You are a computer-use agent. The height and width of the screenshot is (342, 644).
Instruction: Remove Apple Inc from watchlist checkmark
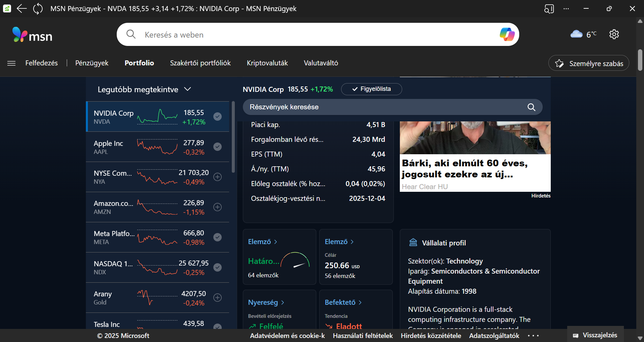(x=218, y=147)
